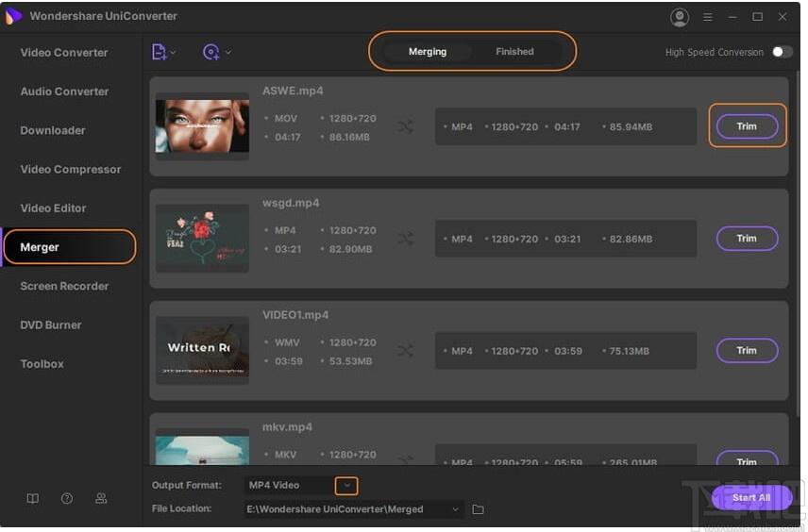Open help question mark icon
This screenshot has height=532, width=808.
coord(67,499)
